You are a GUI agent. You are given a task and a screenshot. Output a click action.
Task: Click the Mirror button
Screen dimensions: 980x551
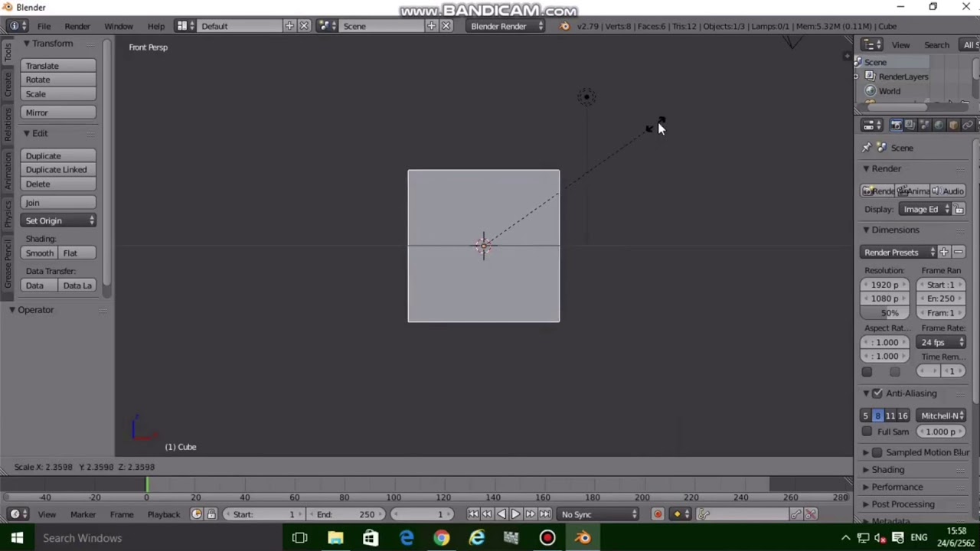59,112
